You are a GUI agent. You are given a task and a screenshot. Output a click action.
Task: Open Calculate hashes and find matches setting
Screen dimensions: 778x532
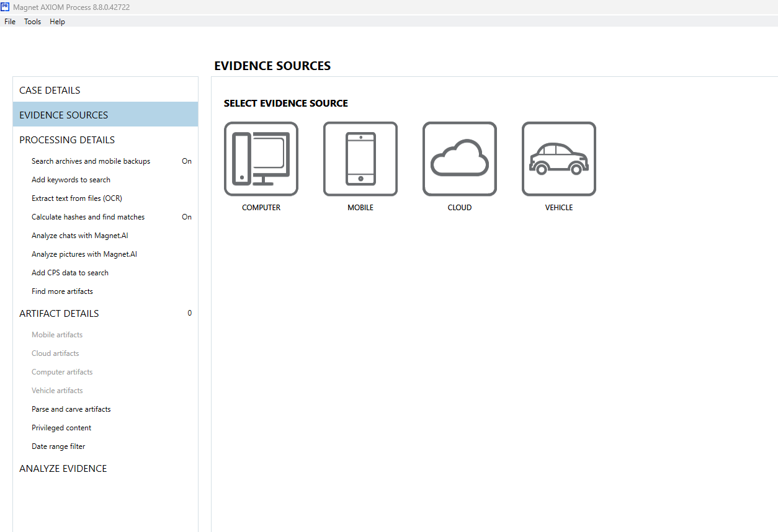[x=88, y=217]
